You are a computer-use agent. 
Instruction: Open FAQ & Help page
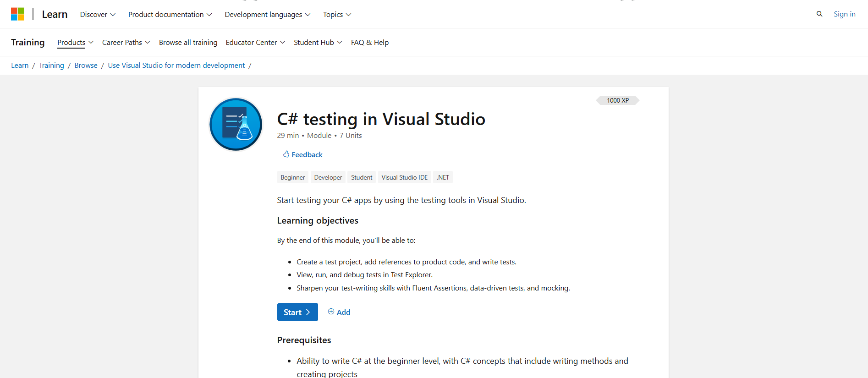[x=369, y=43]
